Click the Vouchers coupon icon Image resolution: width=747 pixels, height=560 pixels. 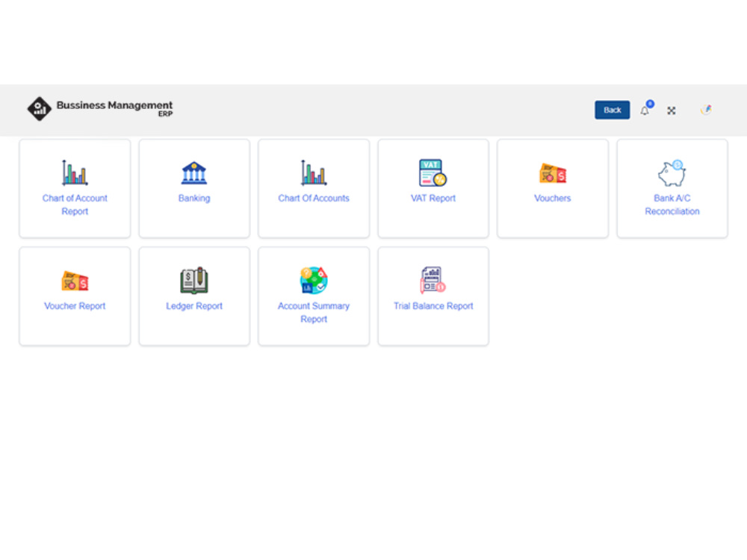point(553,173)
